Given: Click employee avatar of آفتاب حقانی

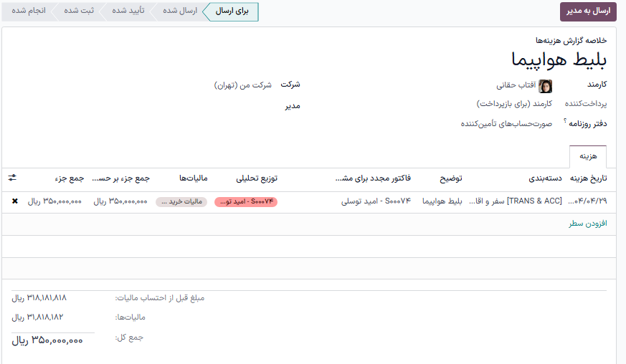Looking at the screenshot, I should pos(545,86).
